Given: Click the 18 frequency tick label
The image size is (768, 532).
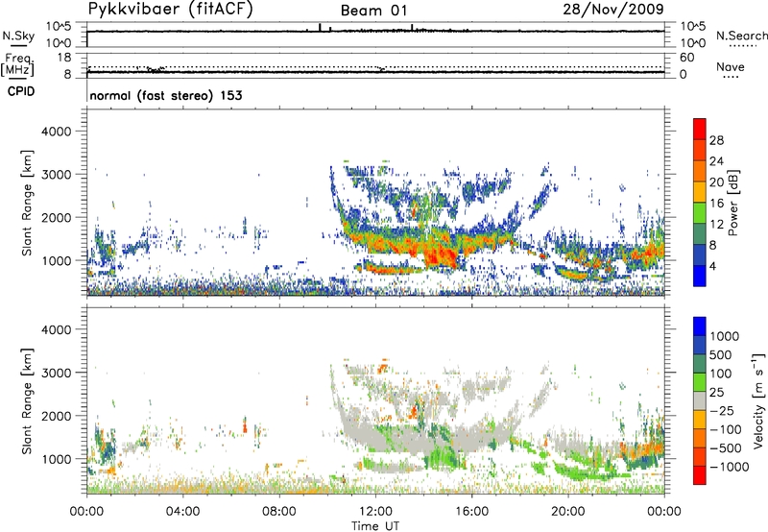Looking at the screenshot, I should [64, 58].
